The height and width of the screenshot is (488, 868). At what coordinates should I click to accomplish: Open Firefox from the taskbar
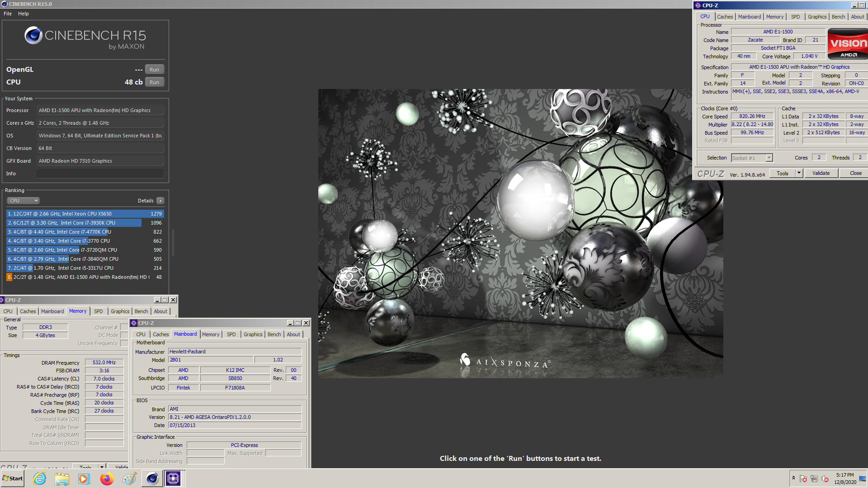click(x=107, y=479)
